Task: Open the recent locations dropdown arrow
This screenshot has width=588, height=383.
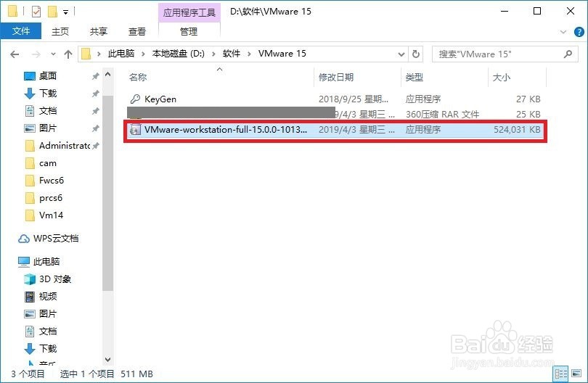Action: point(53,54)
